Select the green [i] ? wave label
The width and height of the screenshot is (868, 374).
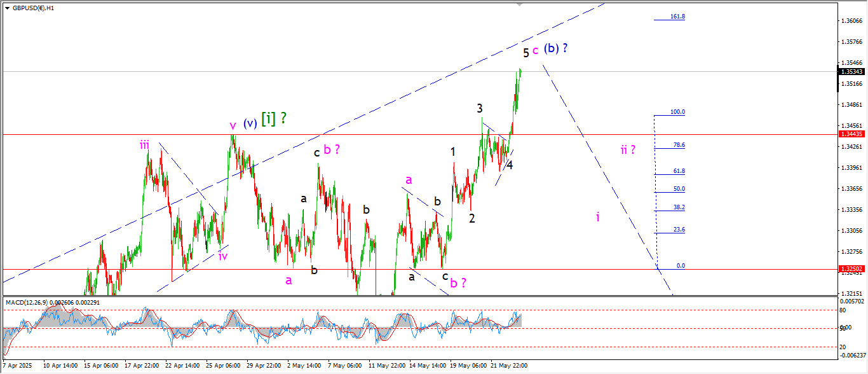click(274, 118)
